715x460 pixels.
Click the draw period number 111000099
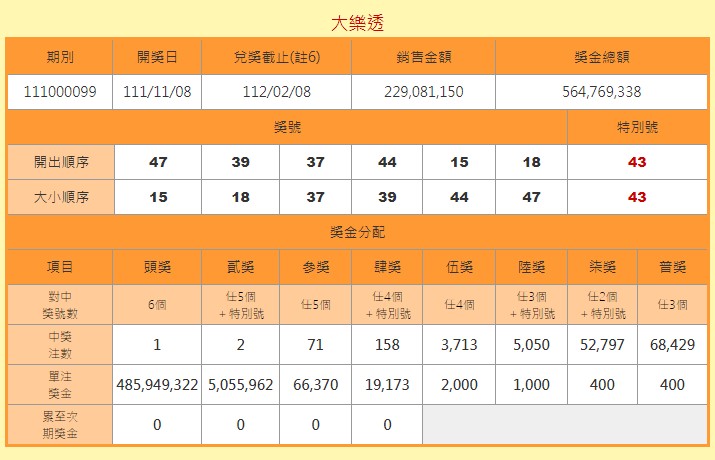pos(59,92)
